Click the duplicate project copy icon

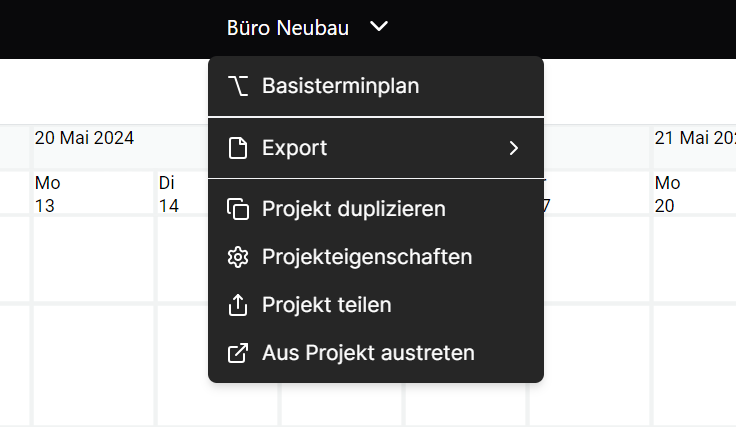(238, 209)
